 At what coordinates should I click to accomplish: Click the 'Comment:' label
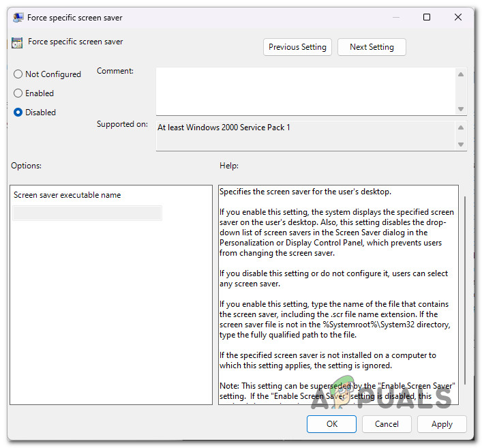click(x=115, y=71)
